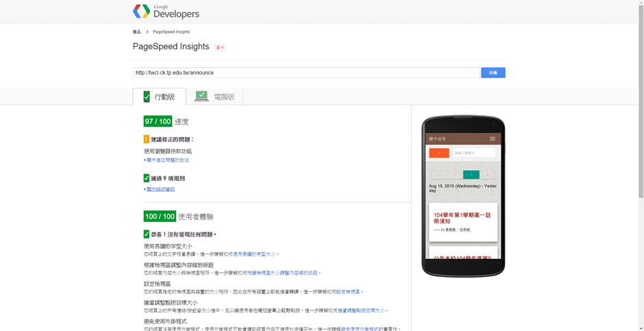Screen dimensions: 644x331
Task: Click the green phone icon on 行動版 tab
Action: click(147, 97)
